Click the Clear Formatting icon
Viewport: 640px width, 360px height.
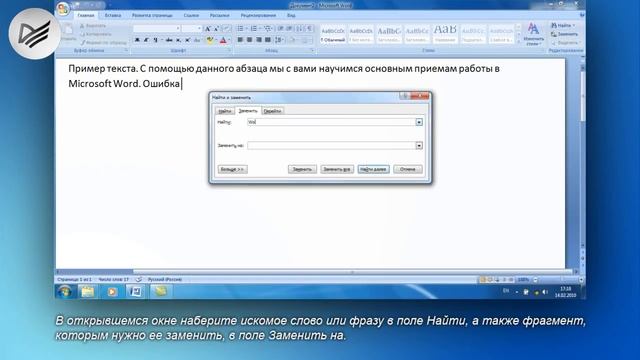click(x=227, y=29)
